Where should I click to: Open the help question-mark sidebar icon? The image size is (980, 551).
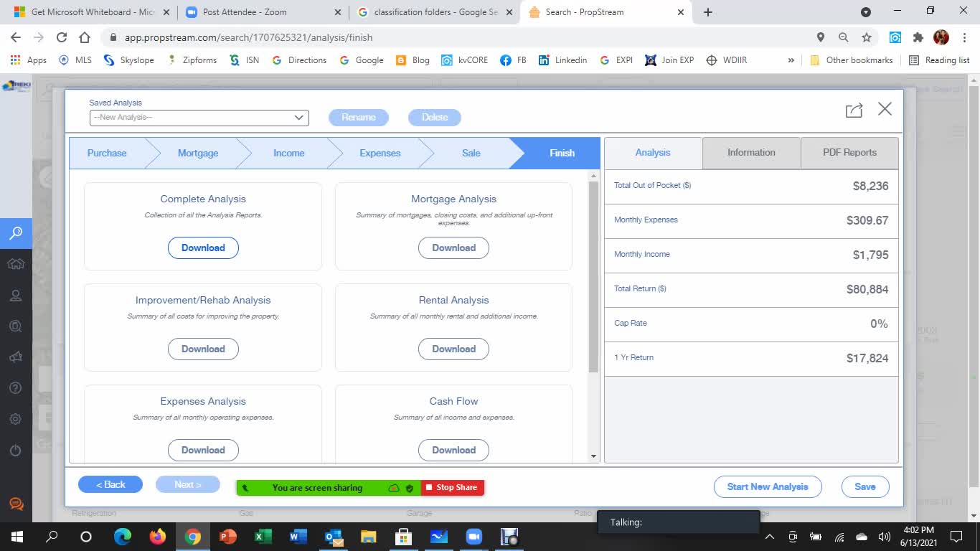tap(16, 388)
